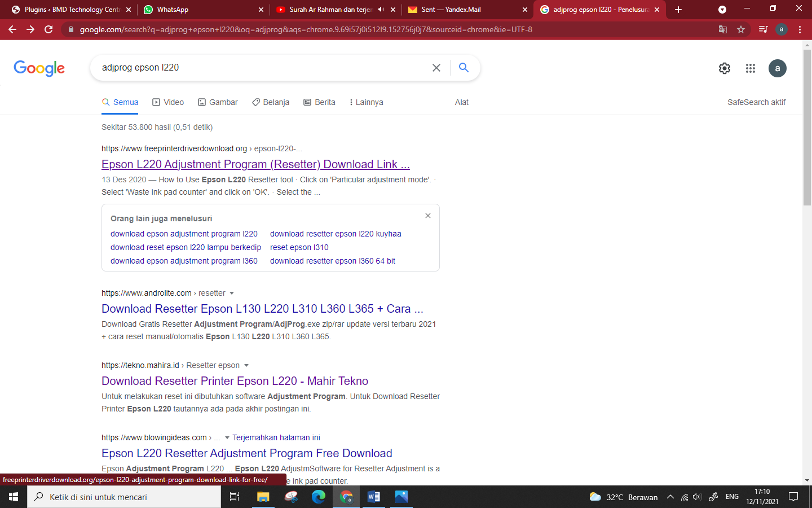Switch to Gambar results

coord(218,102)
